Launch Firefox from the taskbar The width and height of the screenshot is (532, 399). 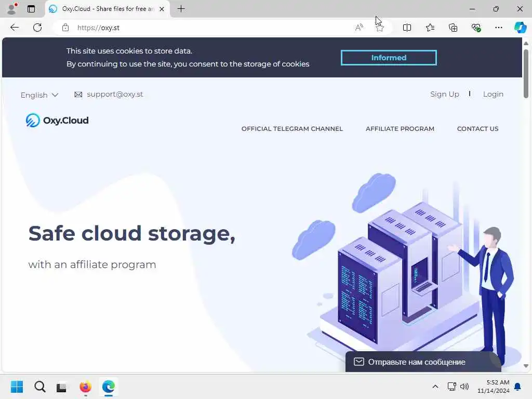coord(85,387)
